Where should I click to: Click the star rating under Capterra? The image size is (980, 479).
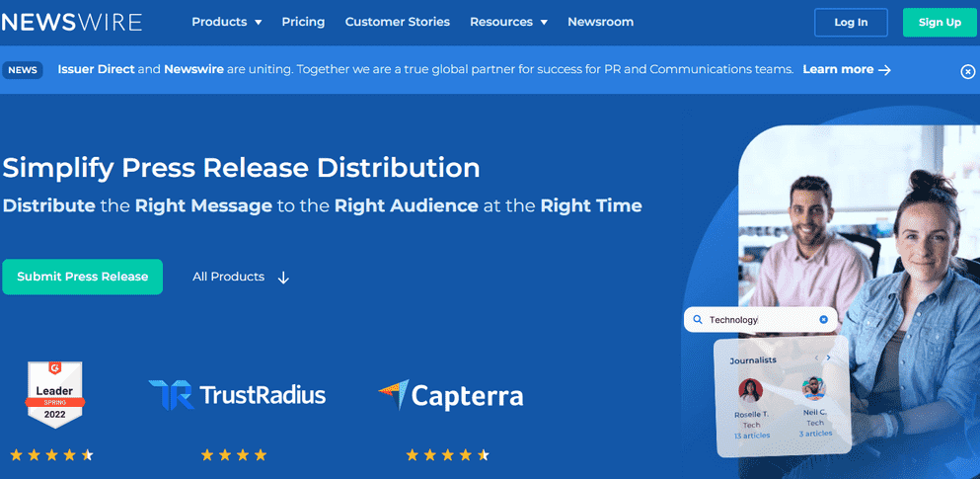click(x=447, y=454)
